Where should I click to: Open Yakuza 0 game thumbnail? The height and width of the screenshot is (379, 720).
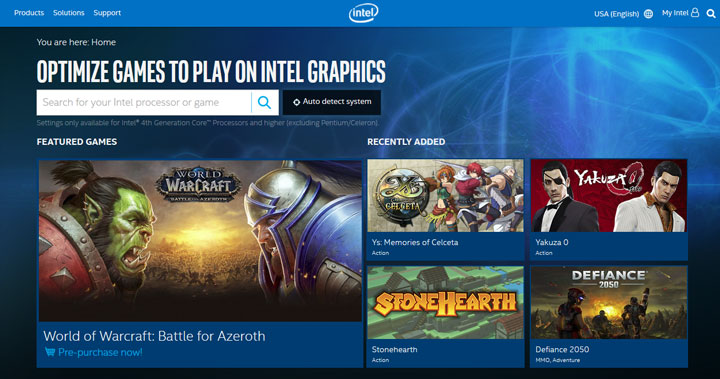pos(609,196)
